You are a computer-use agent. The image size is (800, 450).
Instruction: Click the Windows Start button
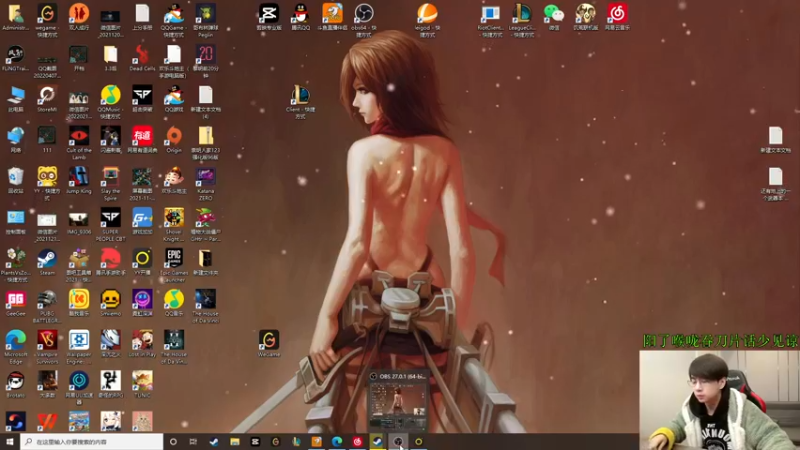pos(10,441)
